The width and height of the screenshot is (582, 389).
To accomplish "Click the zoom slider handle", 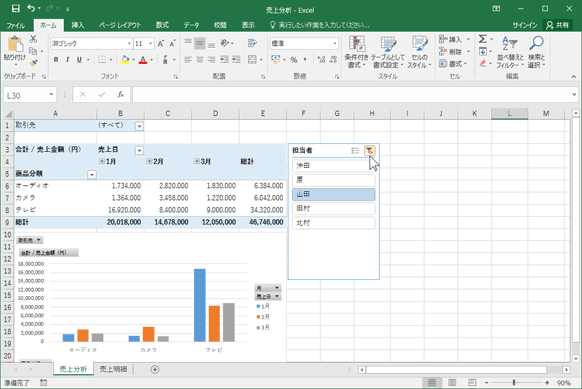I will 514,382.
